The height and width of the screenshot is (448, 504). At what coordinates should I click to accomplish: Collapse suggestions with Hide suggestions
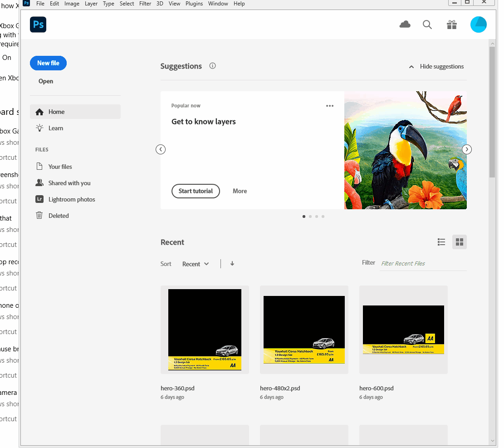click(x=436, y=67)
